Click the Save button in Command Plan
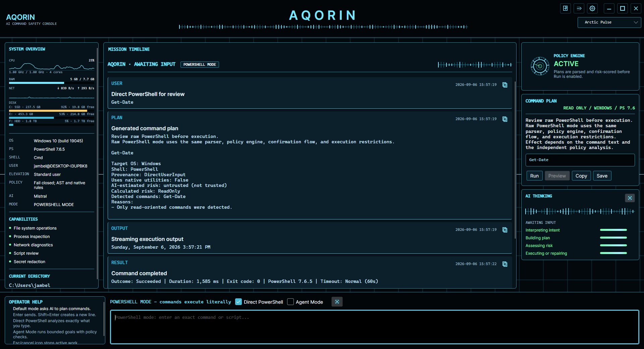 [602, 176]
